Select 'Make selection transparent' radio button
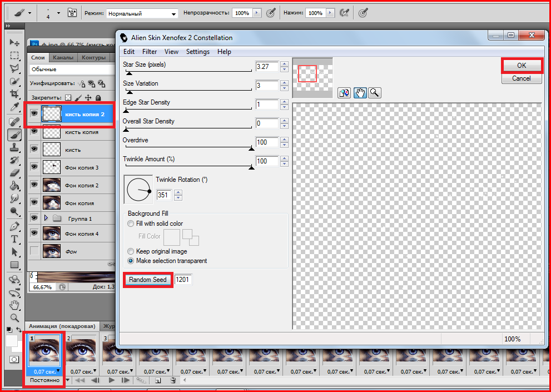This screenshot has height=392, width=551. pyautogui.click(x=131, y=261)
